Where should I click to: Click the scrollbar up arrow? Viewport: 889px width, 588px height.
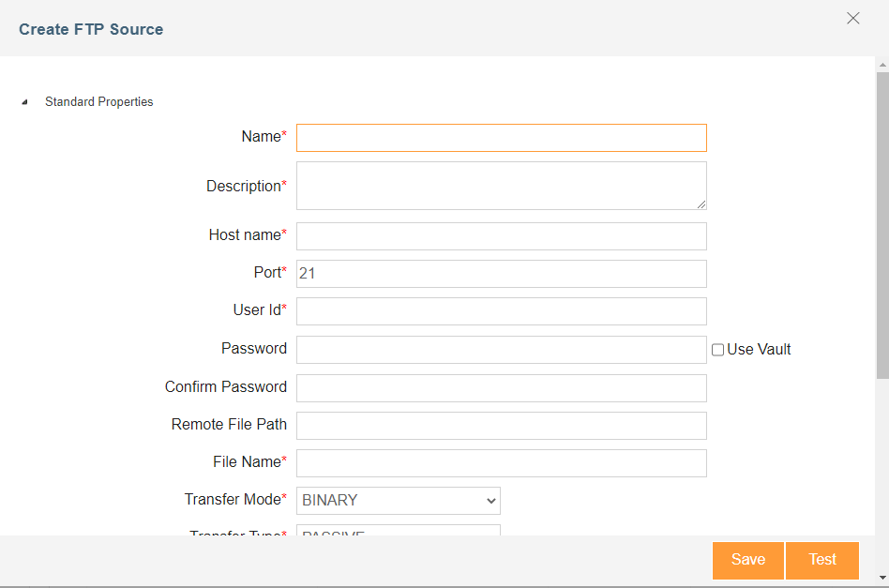point(882,64)
